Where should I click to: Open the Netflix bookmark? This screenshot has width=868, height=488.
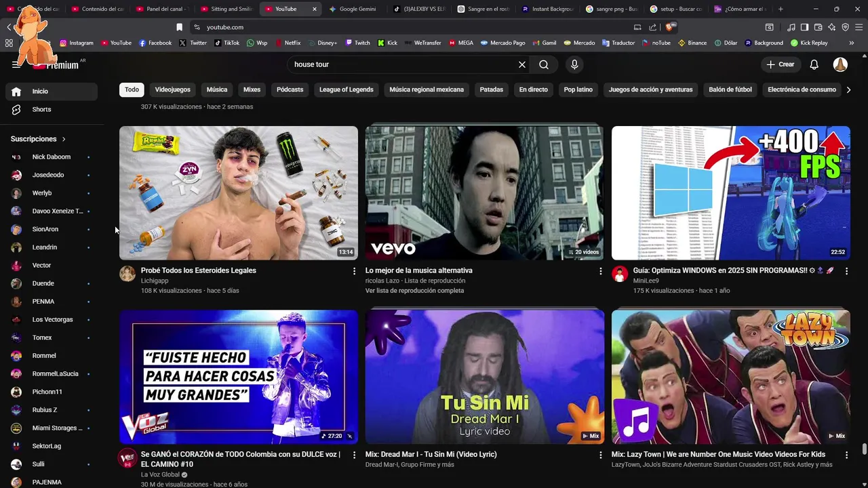coord(288,43)
